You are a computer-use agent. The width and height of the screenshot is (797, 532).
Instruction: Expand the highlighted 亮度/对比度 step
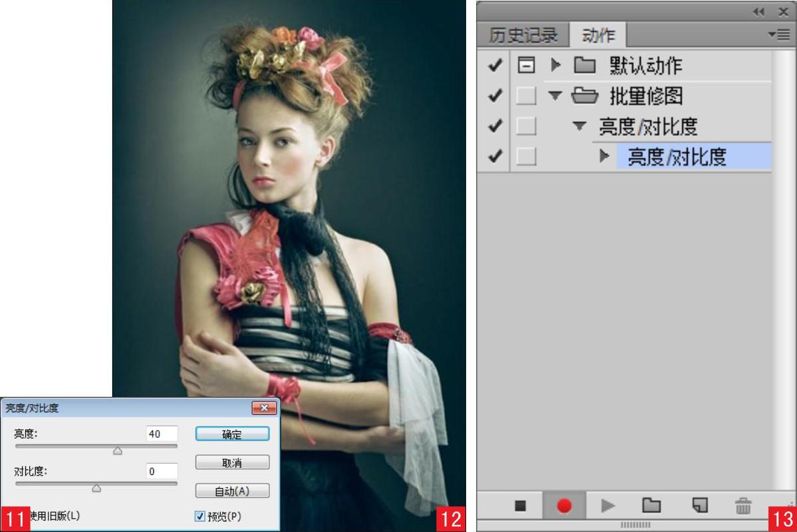click(x=604, y=157)
